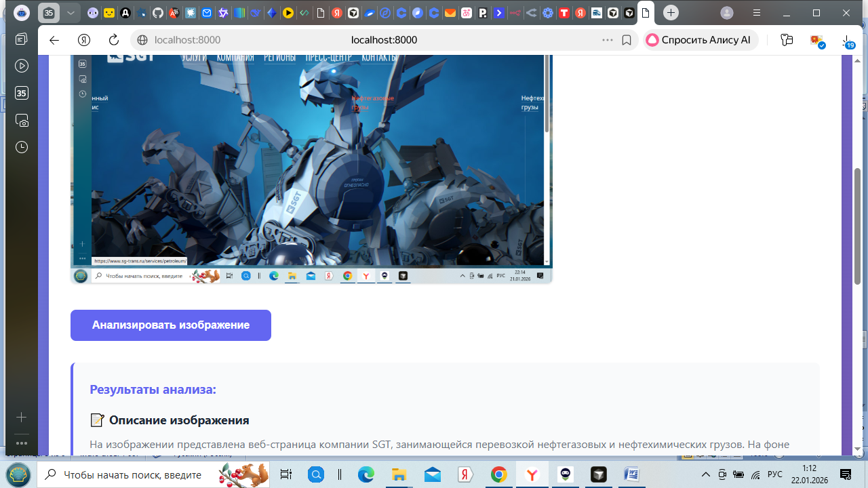
Task: Switch to the red 'T' tab
Action: click(x=564, y=13)
